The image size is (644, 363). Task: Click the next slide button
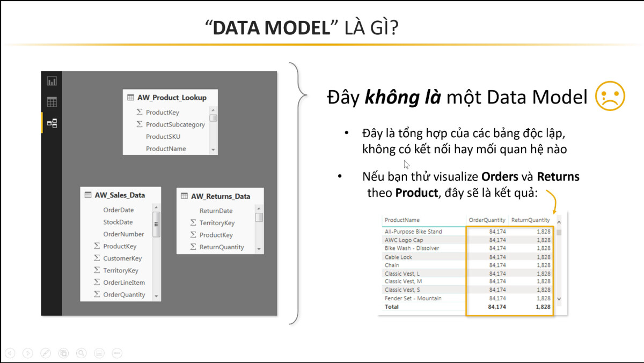28,353
